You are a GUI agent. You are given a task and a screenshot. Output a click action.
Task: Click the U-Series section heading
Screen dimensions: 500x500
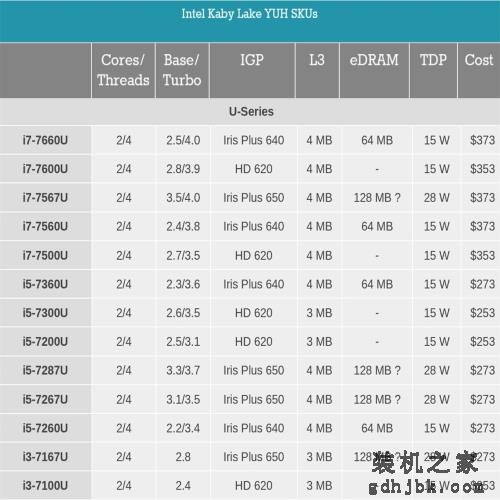coord(251,112)
